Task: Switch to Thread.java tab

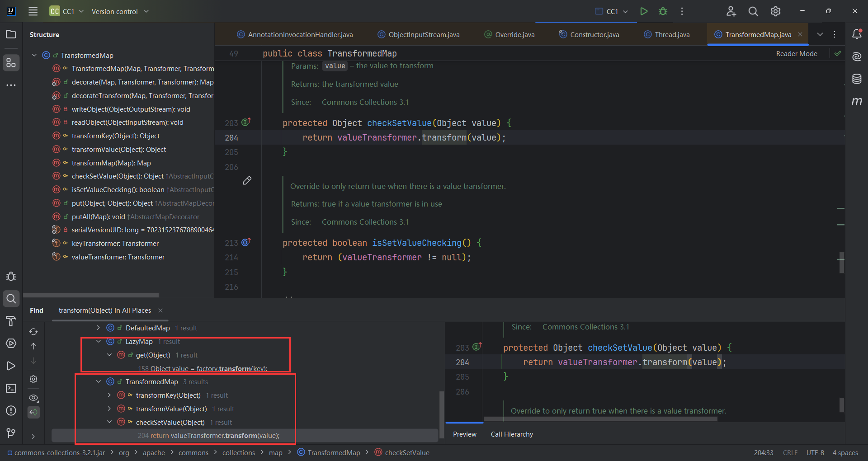Action: (x=667, y=34)
